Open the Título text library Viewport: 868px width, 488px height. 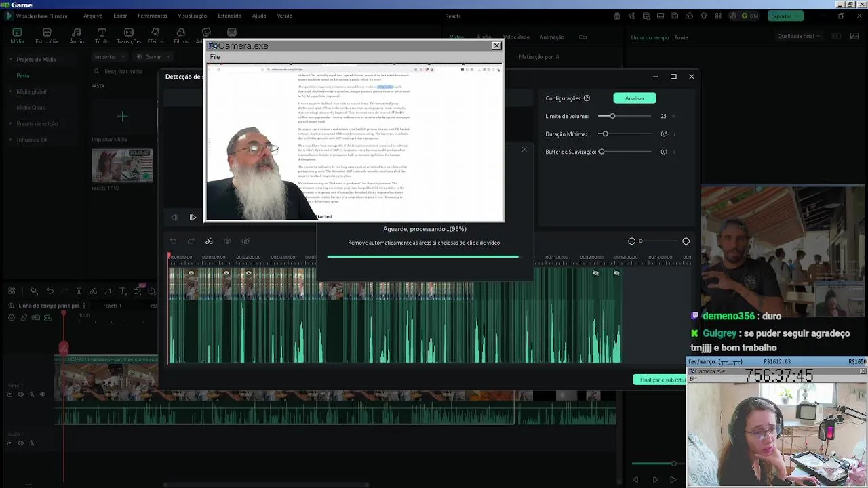coord(102,36)
